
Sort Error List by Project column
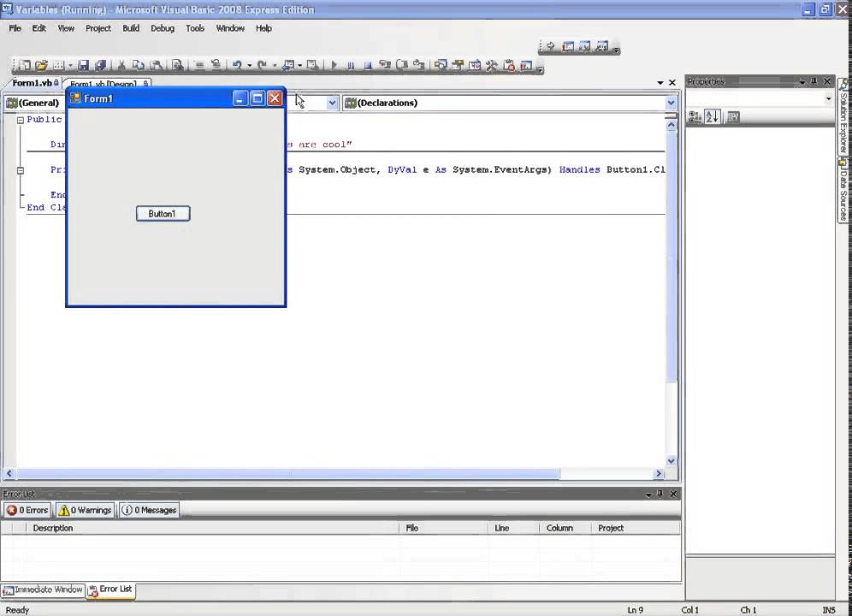(636, 528)
